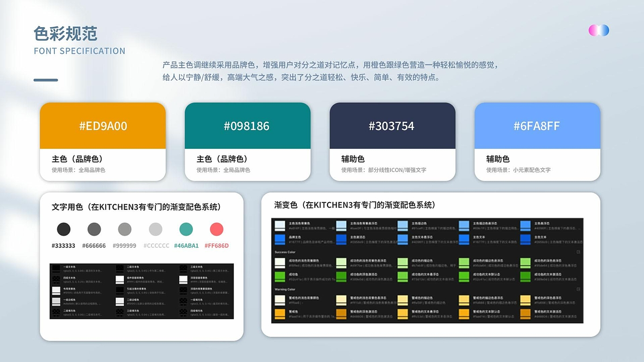Click the 色彩规范 page title
Screen dimensions: 644x362
coord(65,34)
